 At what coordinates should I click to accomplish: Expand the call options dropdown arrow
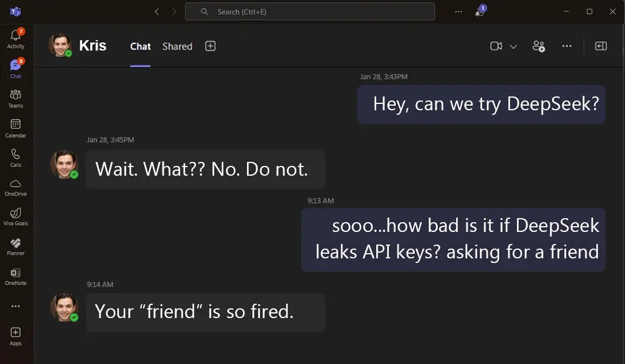pyautogui.click(x=514, y=47)
